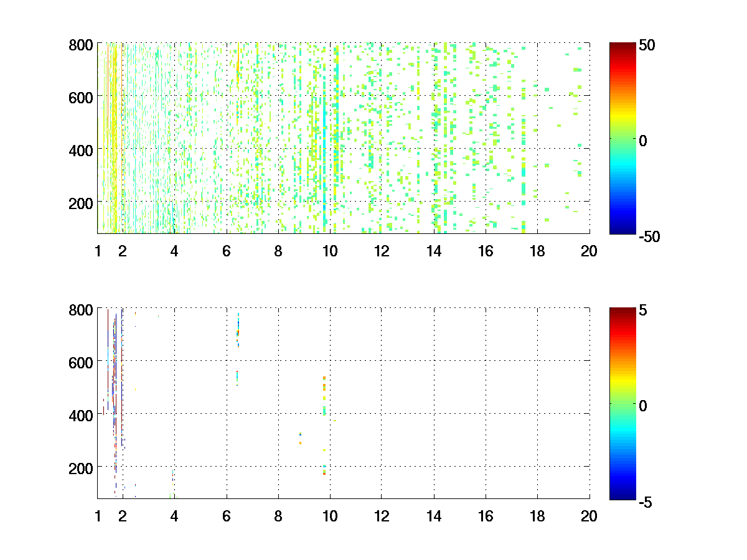This screenshot has width=747, height=560.
Task: Click x-axis tick 10 under top plot
Action: (330, 251)
